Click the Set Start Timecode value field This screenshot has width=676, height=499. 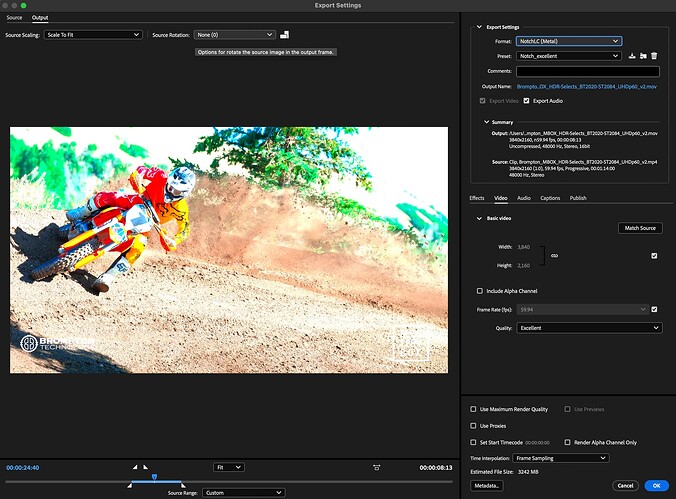tap(537, 443)
